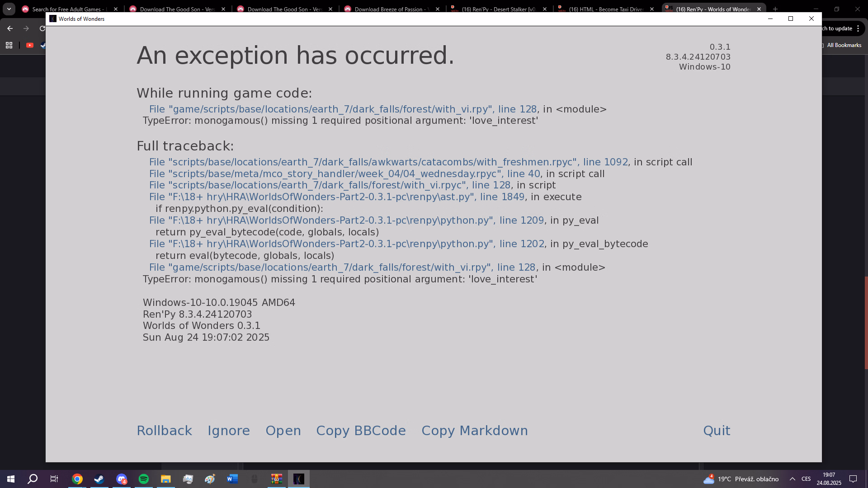Viewport: 868px width, 488px height.
Task: Copy the traceback as Markdown
Action: (474, 431)
